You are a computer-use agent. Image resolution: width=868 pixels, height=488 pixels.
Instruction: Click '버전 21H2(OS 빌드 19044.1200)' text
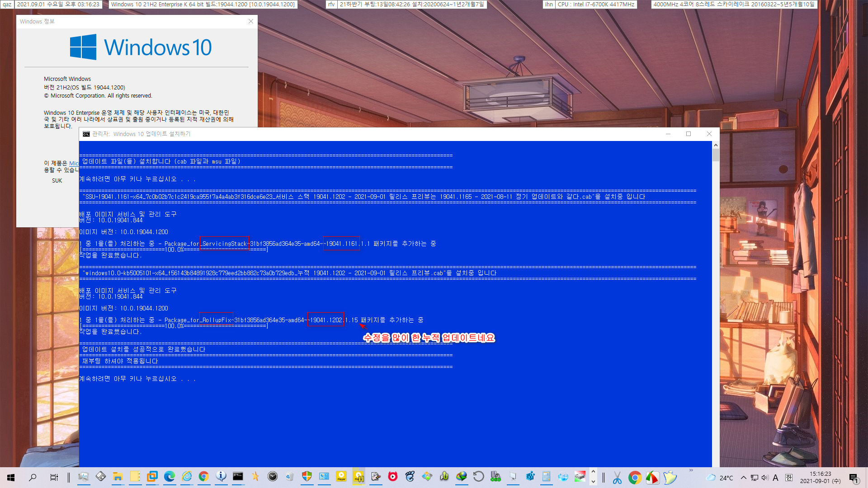pos(85,87)
